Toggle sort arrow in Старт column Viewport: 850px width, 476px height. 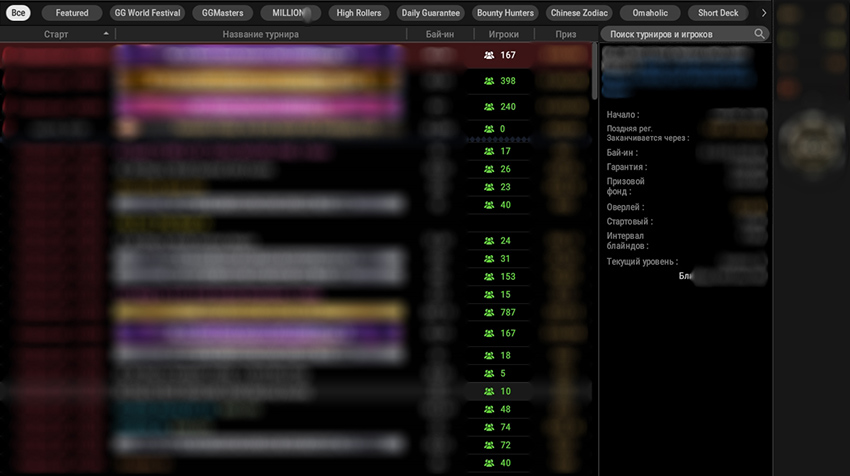coord(106,34)
